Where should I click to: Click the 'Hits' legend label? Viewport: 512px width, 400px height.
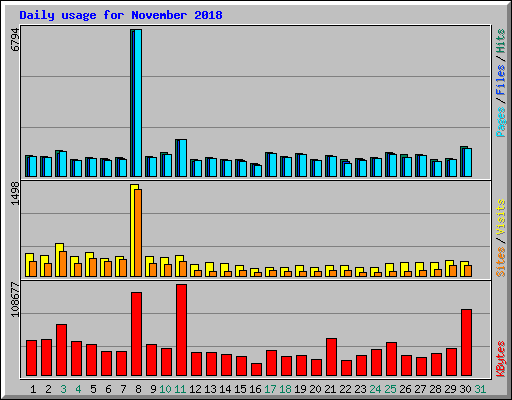[500, 41]
